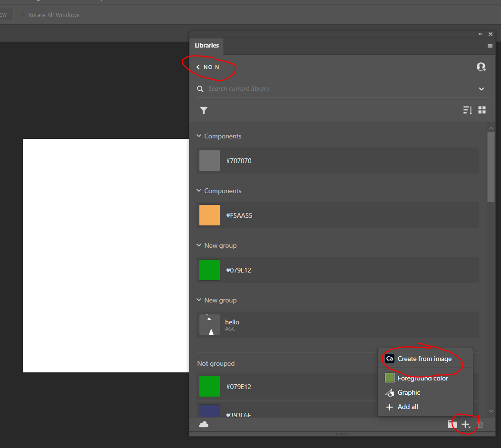Image resolution: width=501 pixels, height=448 pixels.
Task: Select Add all from the plus menu
Action: tap(407, 407)
